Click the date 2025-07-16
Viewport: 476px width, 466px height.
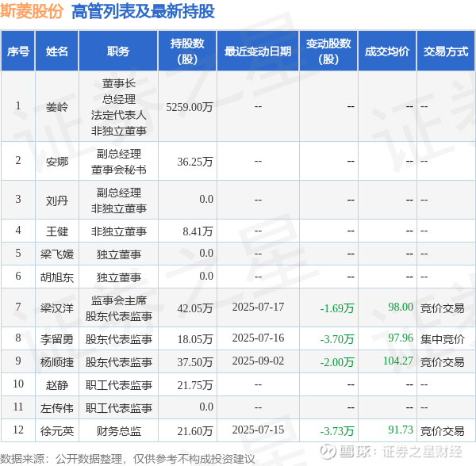click(x=258, y=338)
